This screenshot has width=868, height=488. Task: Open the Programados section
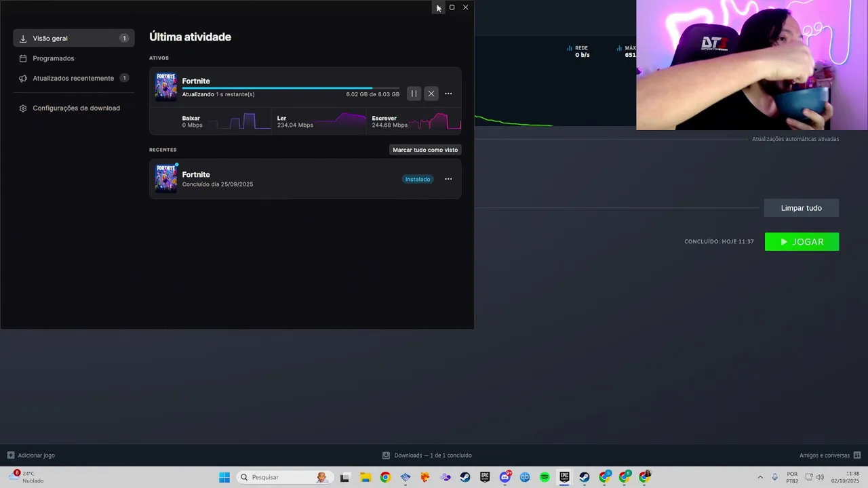click(x=74, y=58)
